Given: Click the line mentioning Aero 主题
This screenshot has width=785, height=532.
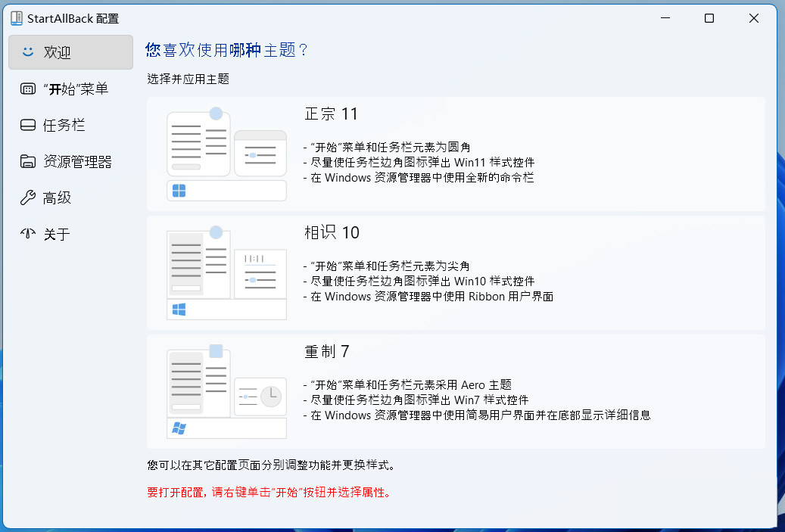Looking at the screenshot, I should click(407, 384).
